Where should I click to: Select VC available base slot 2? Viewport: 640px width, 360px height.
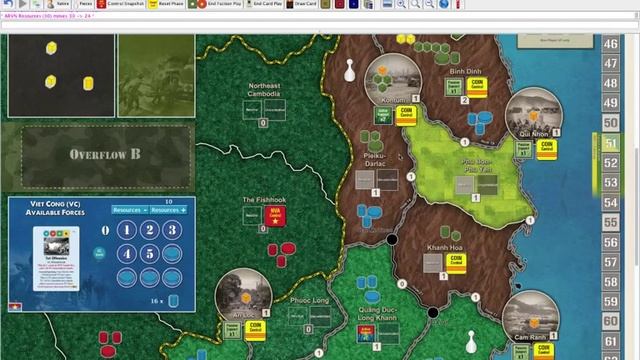(x=149, y=230)
